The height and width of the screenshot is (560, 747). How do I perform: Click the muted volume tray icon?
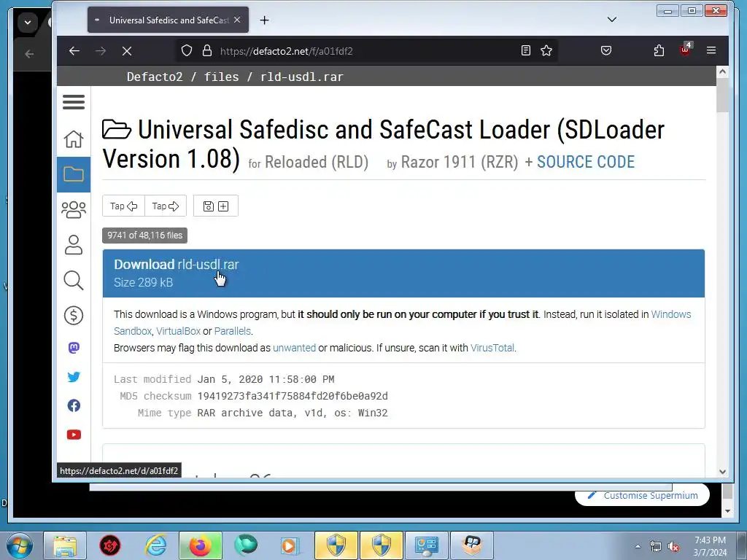[673, 546]
